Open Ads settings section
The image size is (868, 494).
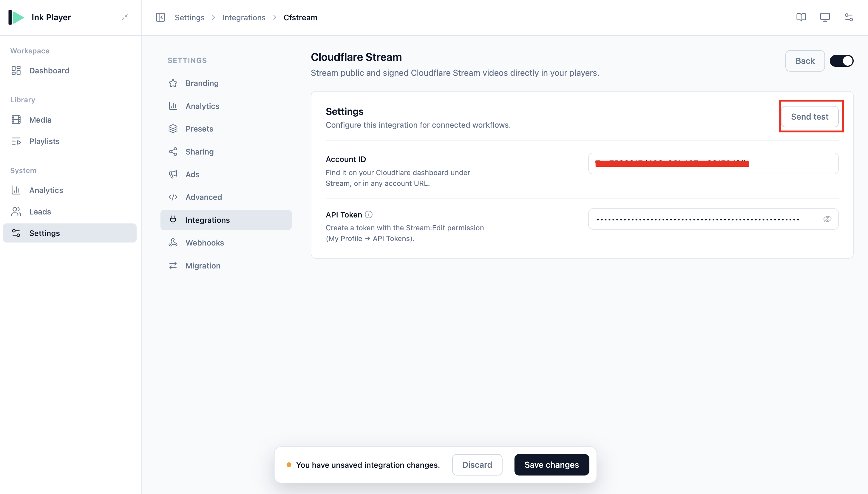(226, 175)
